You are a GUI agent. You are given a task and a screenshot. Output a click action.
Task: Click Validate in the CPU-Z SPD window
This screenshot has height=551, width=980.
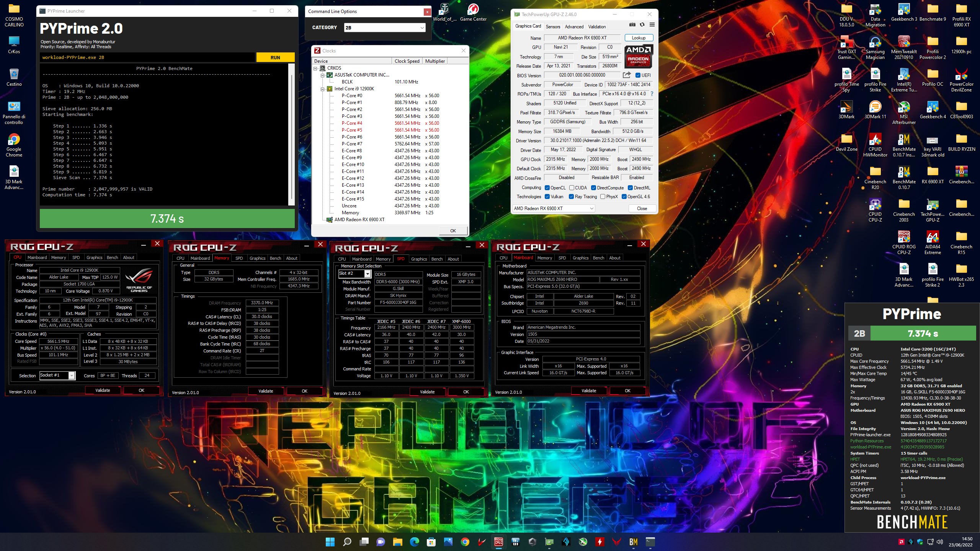tap(427, 392)
